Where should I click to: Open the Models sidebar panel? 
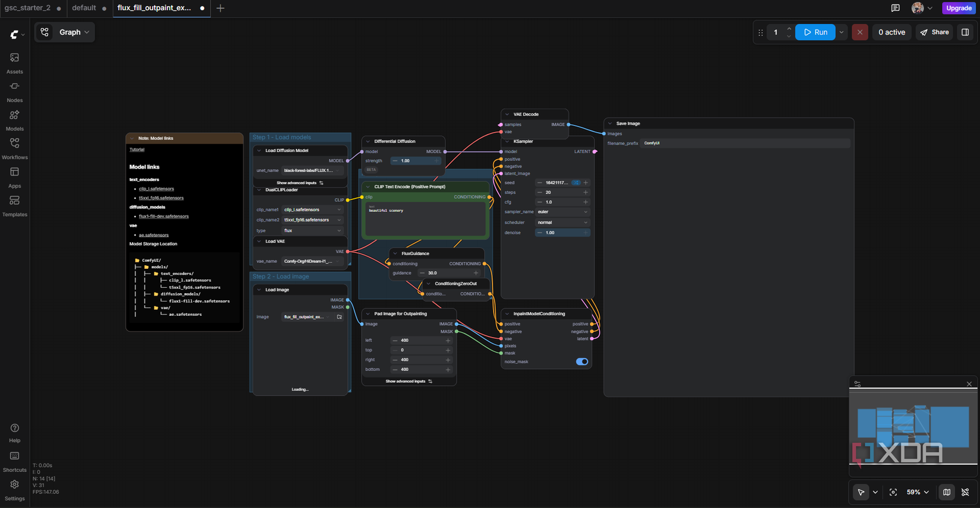click(x=14, y=120)
